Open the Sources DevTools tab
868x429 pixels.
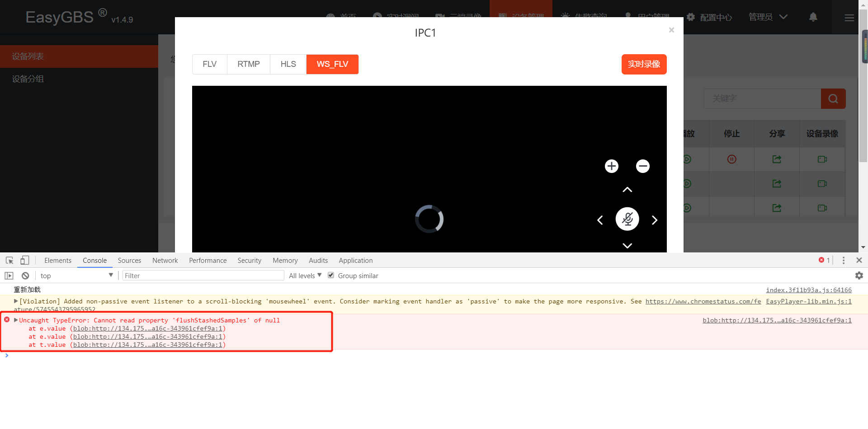pyautogui.click(x=129, y=261)
